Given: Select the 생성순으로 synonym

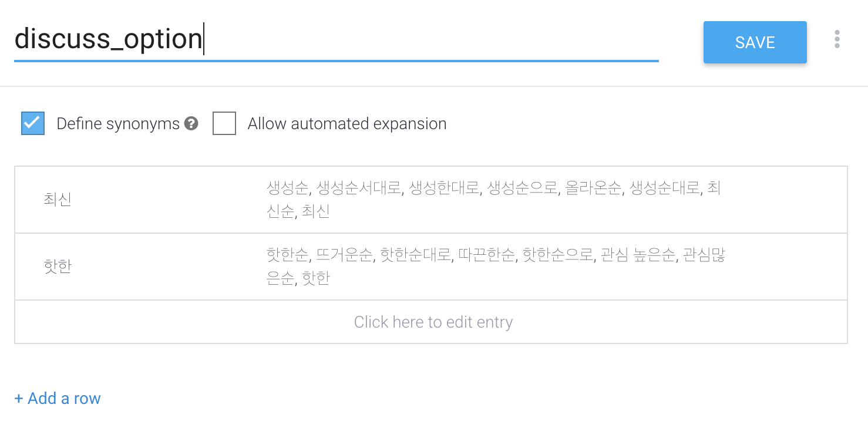Looking at the screenshot, I should [522, 188].
